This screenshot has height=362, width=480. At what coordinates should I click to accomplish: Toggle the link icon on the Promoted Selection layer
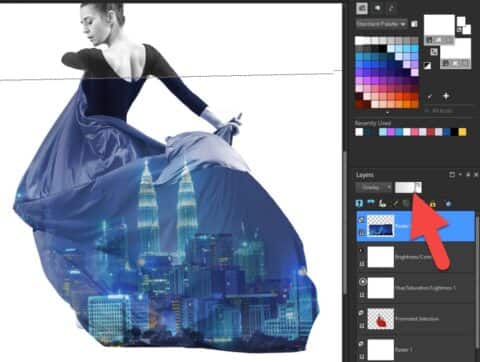click(x=362, y=326)
